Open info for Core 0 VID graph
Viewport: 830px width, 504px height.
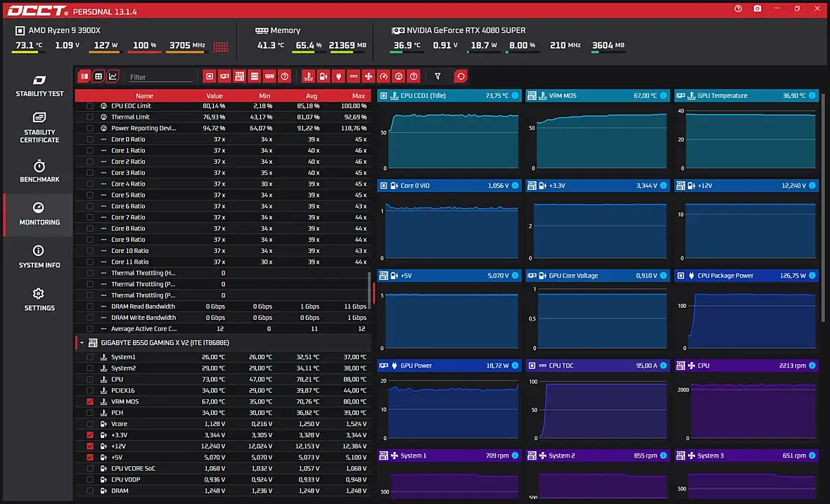coord(515,186)
